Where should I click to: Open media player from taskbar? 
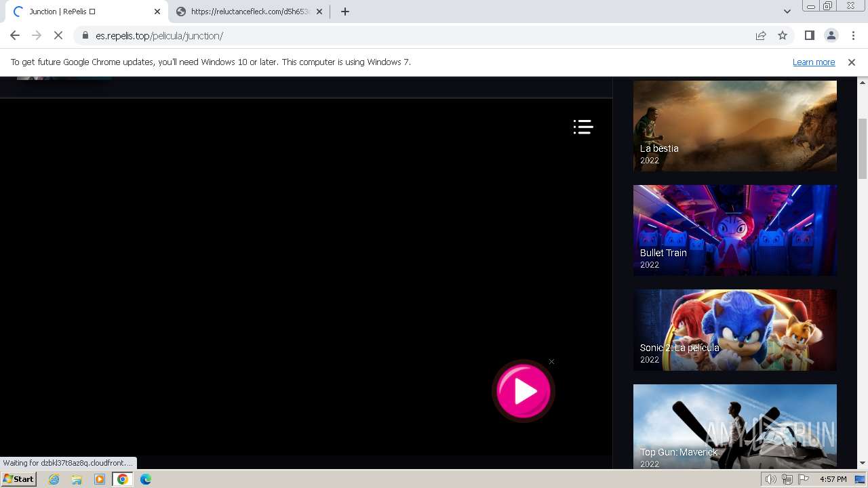pos(100,479)
